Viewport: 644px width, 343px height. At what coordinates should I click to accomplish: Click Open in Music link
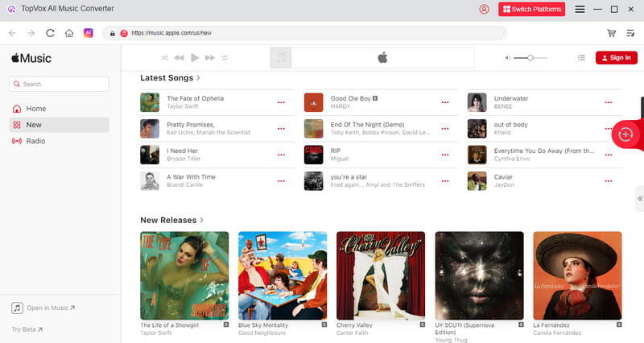point(51,308)
